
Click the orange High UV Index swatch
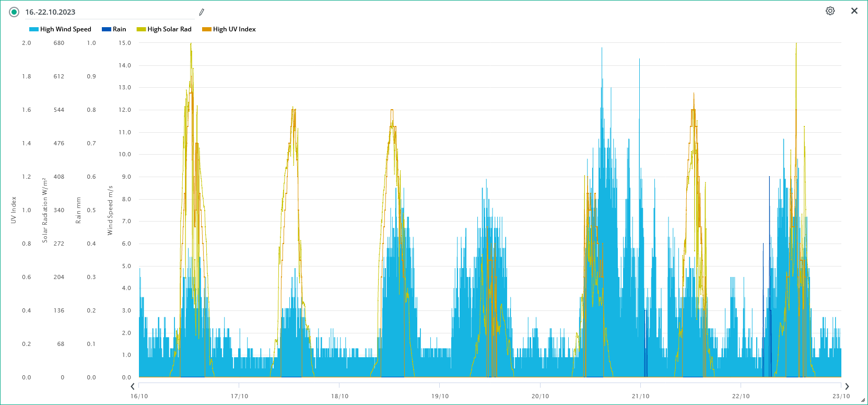207,29
